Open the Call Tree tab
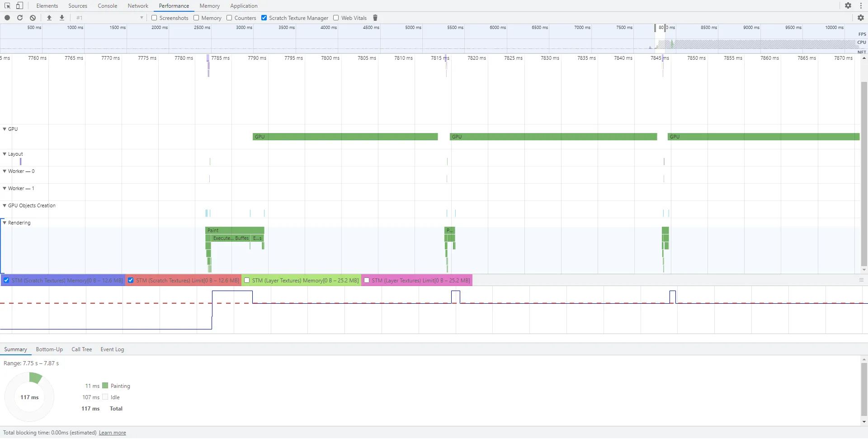 [82, 349]
